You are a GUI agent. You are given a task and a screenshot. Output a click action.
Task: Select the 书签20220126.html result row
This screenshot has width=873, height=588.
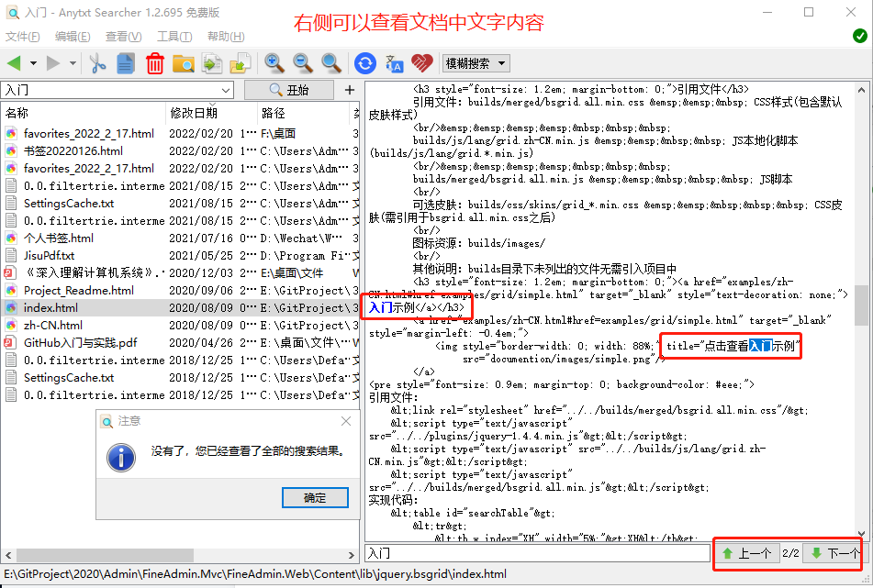pyautogui.click(x=181, y=150)
